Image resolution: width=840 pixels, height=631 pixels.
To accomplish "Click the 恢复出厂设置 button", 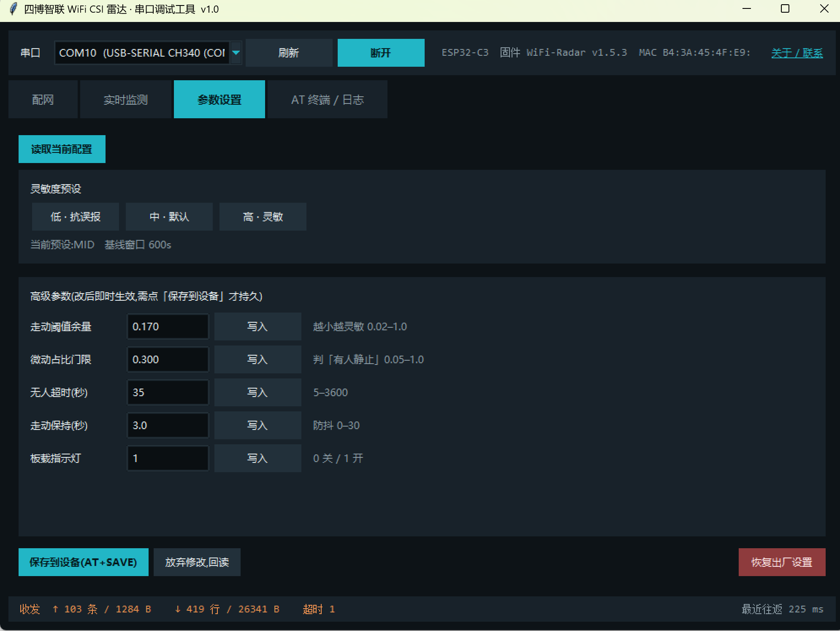I will point(782,562).
